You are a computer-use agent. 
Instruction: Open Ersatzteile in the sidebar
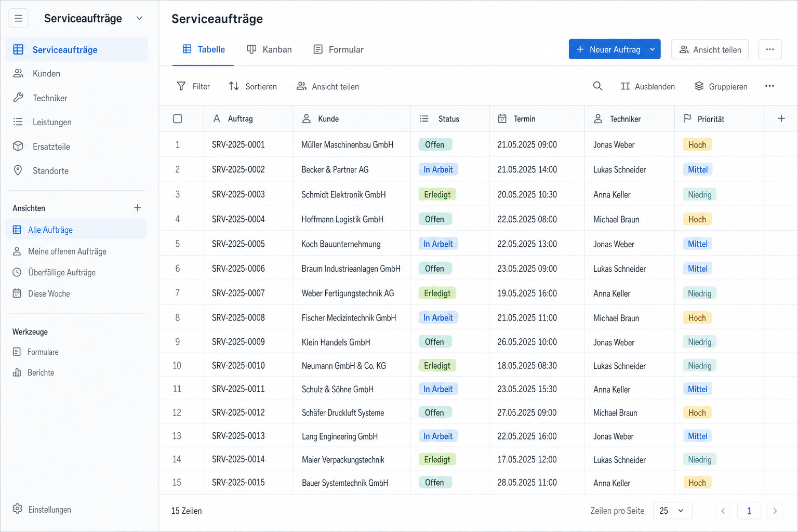[77, 147]
